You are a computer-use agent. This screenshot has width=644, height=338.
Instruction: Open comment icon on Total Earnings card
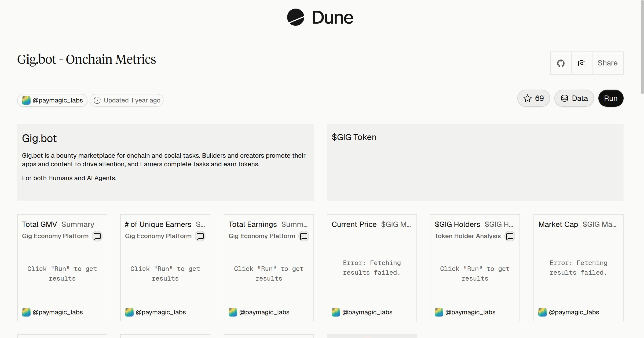tap(304, 236)
